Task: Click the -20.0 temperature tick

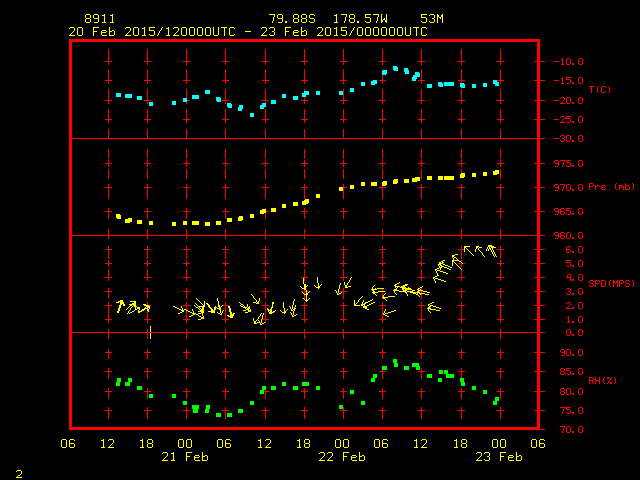Action: [568, 100]
